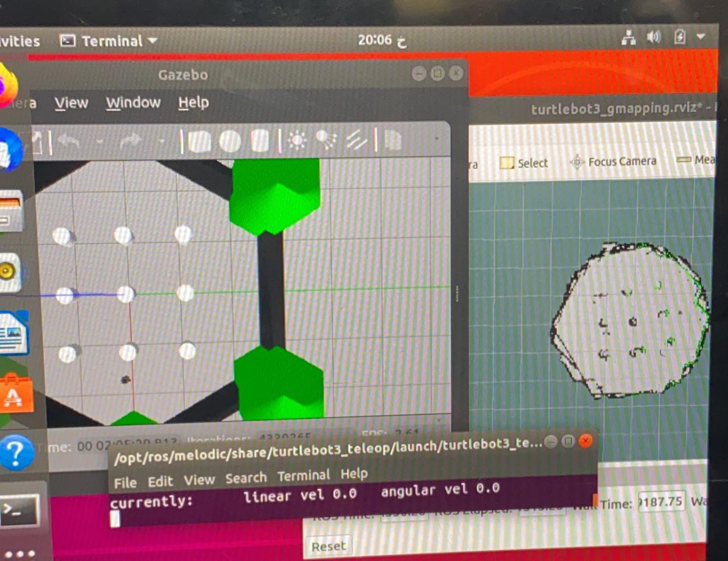Choose the Select tool in RViz
Screen dimensions: 728x561
point(524,163)
